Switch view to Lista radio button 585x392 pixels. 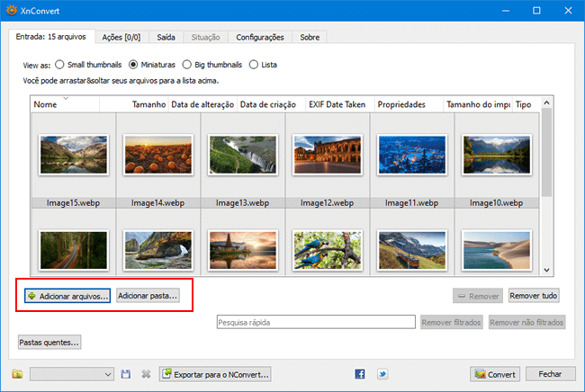coord(254,65)
